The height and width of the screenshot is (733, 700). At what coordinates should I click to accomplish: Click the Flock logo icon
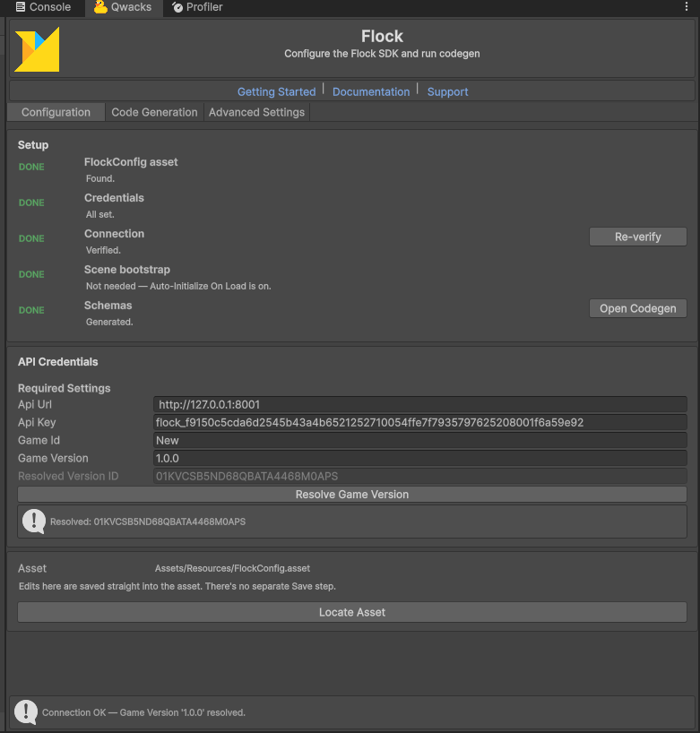click(x=37, y=49)
